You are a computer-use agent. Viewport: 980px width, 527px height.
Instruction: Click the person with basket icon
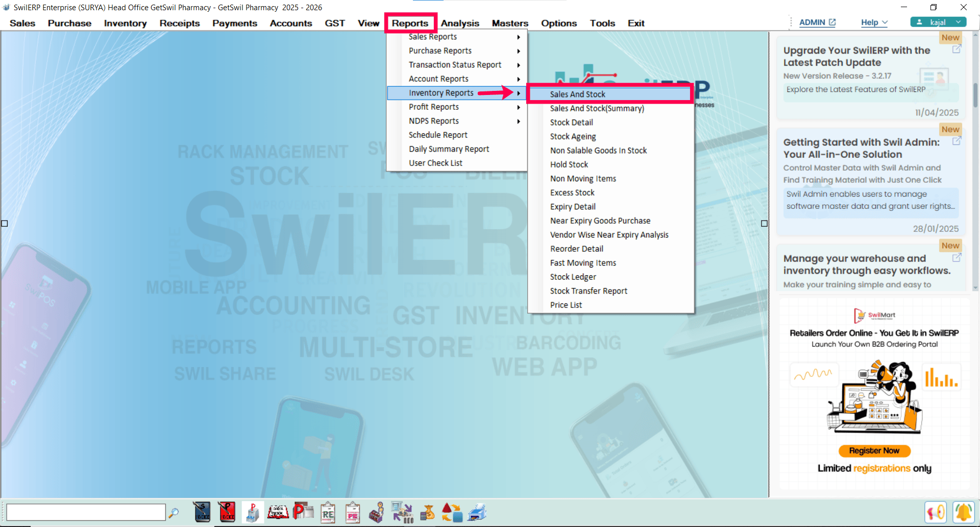point(377,513)
